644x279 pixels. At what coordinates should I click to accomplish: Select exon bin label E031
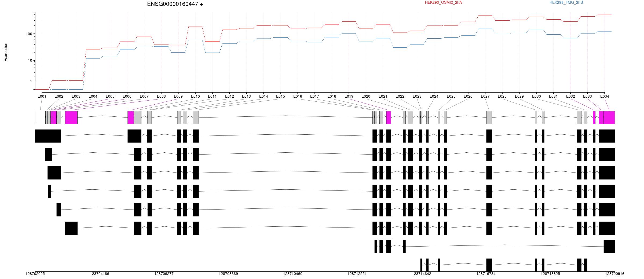coord(553,96)
